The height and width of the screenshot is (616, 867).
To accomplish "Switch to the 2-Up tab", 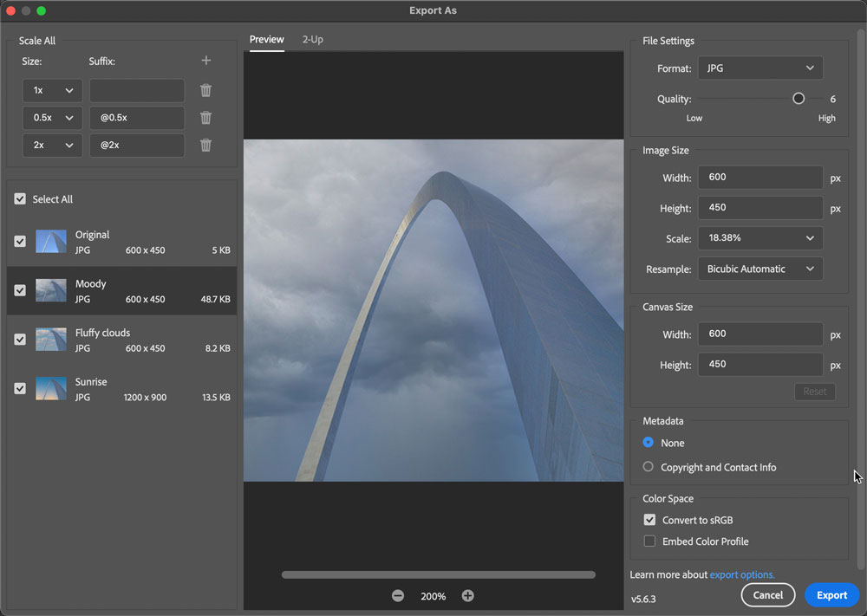I will (312, 40).
